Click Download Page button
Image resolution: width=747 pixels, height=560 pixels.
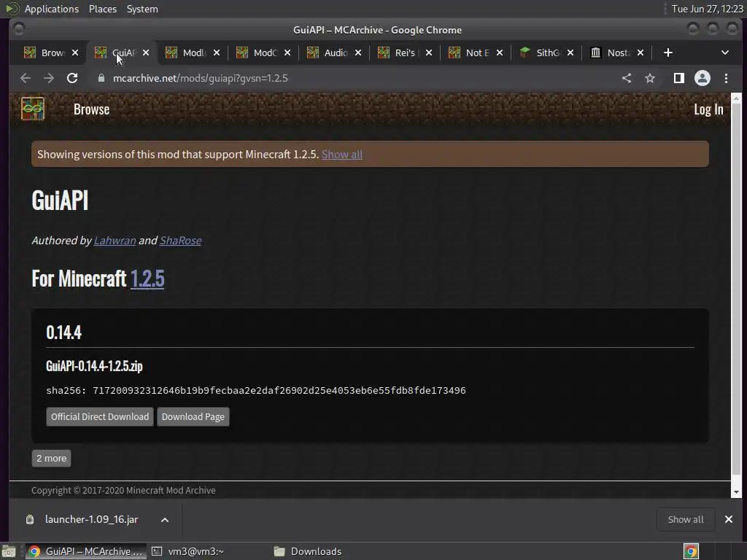193,416
